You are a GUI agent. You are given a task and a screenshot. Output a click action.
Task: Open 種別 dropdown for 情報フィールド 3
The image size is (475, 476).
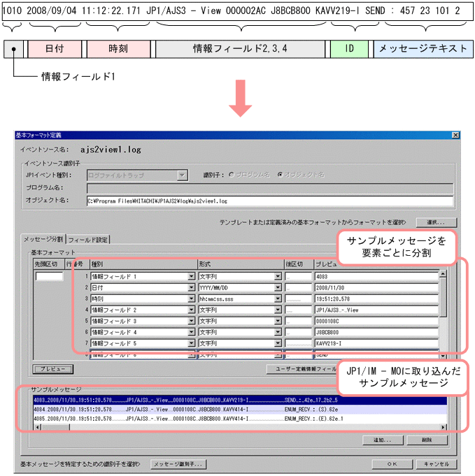click(x=191, y=321)
